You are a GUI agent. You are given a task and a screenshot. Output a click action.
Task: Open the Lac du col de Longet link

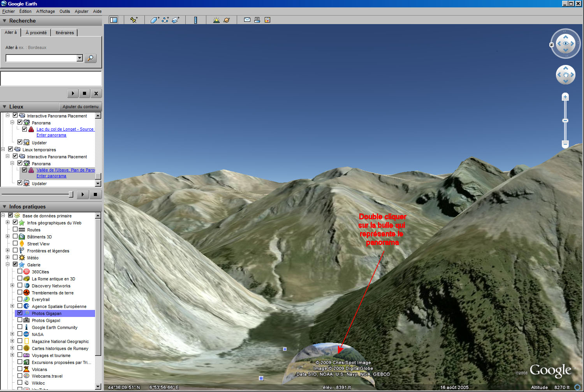(x=65, y=129)
